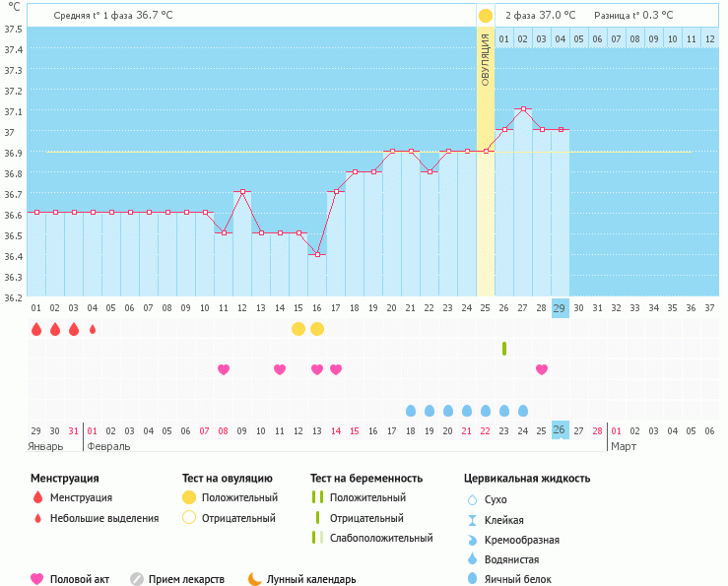The width and height of the screenshot is (728, 586).
Task: Click the 'Яичный белок' legend drop icon
Action: pyautogui.click(x=472, y=579)
